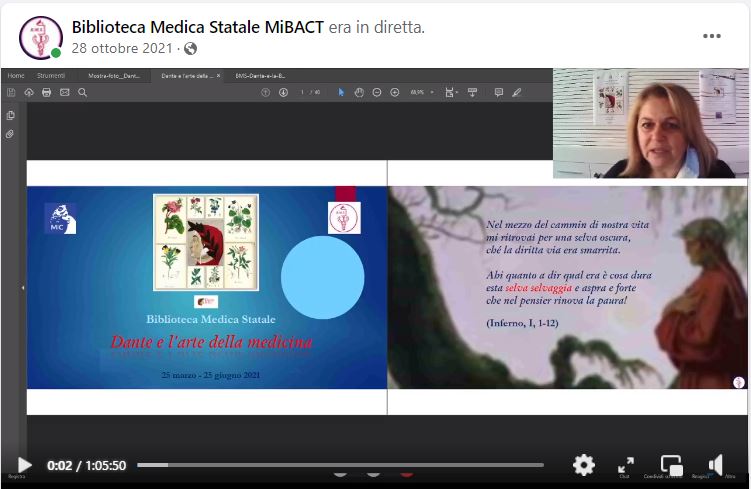Click the 28 ottobre 2021 post date
Screen dimensions: 751x489
tap(124, 48)
